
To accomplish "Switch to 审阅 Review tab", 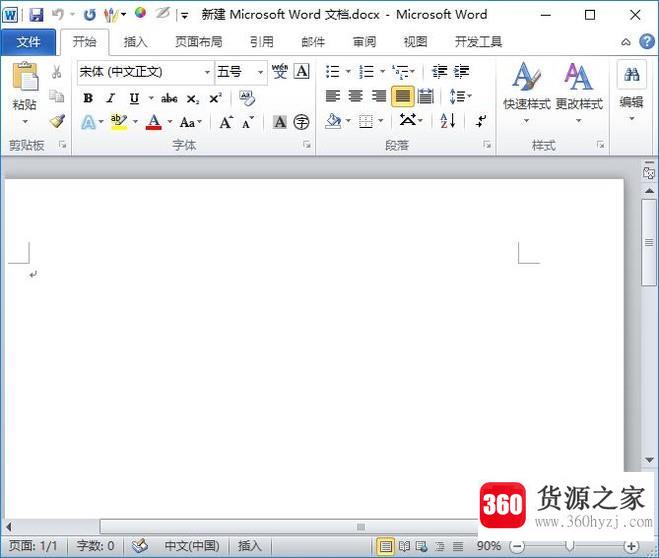I will (364, 42).
